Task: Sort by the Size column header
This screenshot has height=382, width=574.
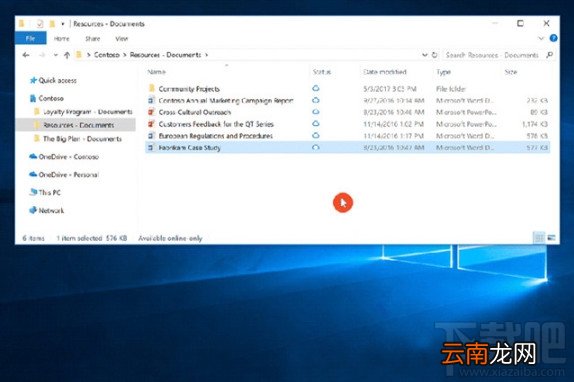Action: click(511, 72)
